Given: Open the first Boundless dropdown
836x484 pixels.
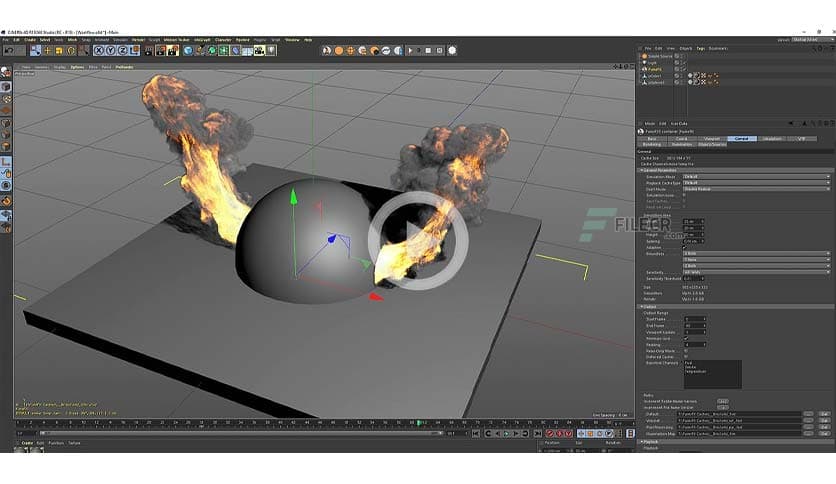Looking at the screenshot, I should pyautogui.click(x=757, y=253).
